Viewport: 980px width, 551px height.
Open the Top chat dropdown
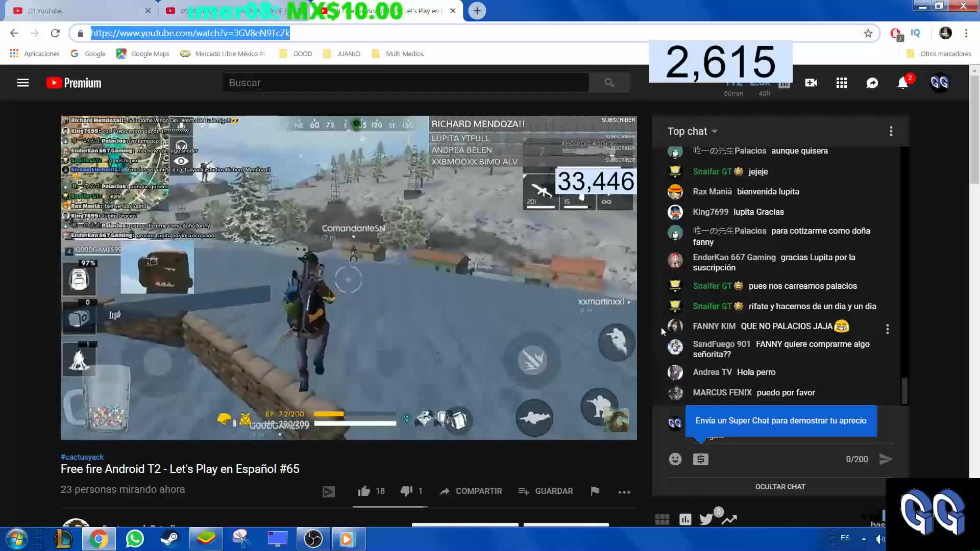[692, 131]
